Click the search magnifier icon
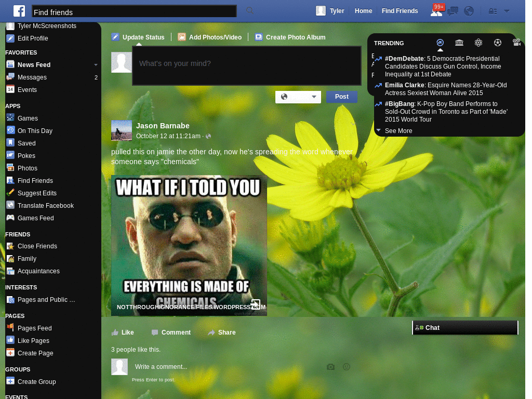The image size is (532, 399). pyautogui.click(x=250, y=10)
